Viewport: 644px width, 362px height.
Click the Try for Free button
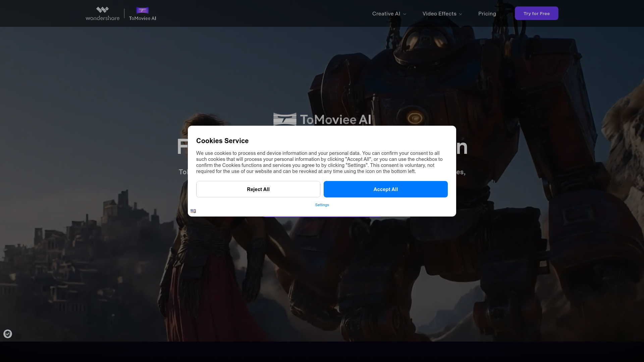(536, 13)
